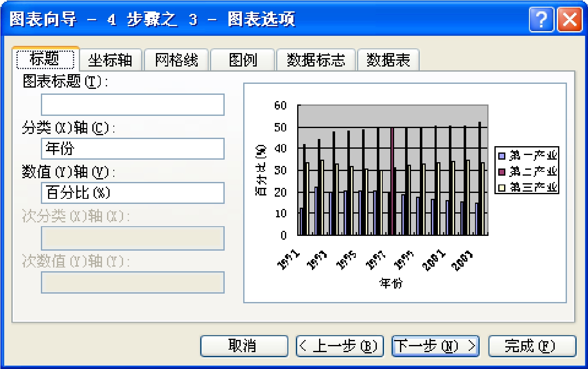The image size is (588, 369).
Task: Open the 网格线 tab
Action: (177, 60)
